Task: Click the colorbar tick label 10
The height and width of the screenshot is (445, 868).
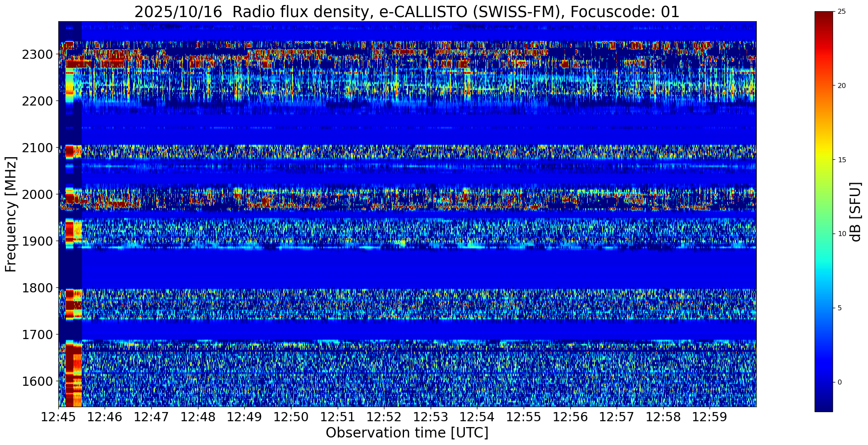Action: [842, 234]
